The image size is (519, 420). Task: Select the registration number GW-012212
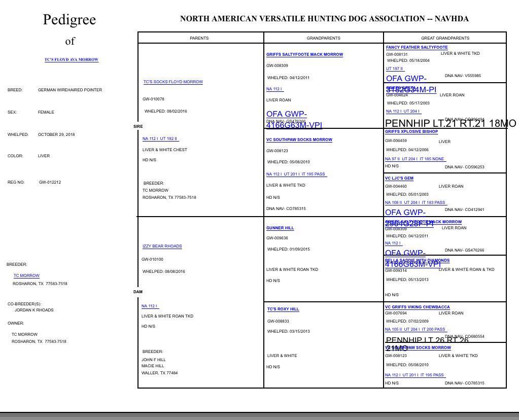[50, 182]
